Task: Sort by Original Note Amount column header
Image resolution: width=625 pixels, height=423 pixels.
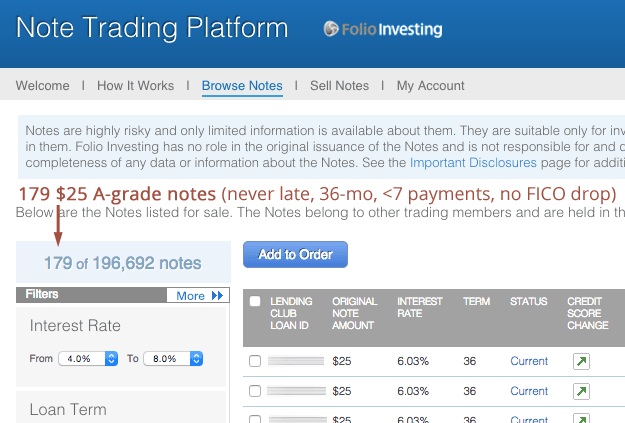Action: (x=355, y=313)
